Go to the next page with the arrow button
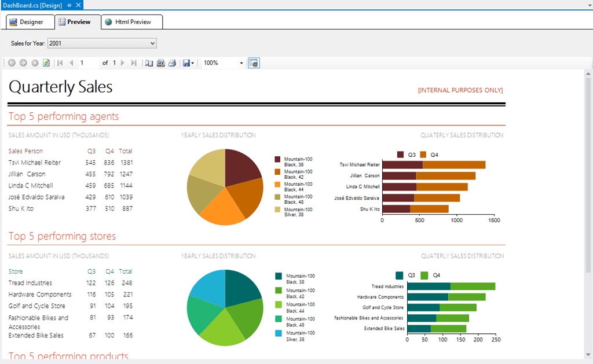Screen dimensions: 593x364 coord(122,62)
